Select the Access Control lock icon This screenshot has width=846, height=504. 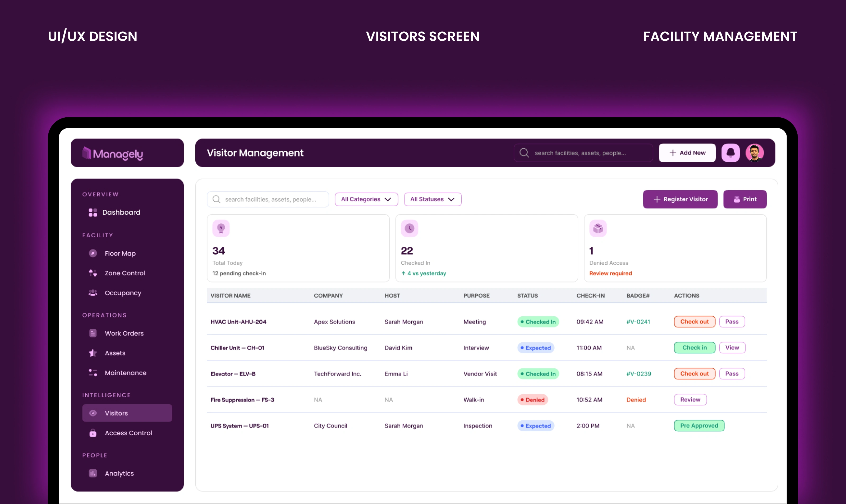point(93,433)
